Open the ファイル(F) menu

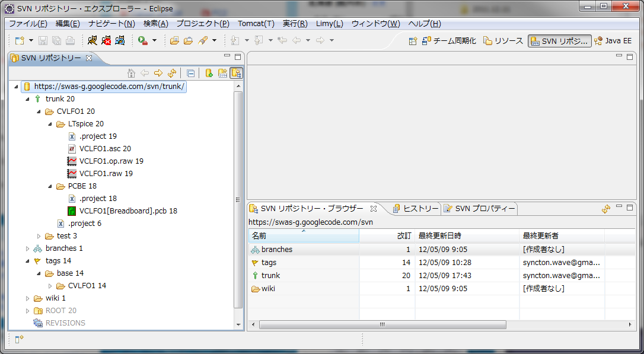point(28,23)
